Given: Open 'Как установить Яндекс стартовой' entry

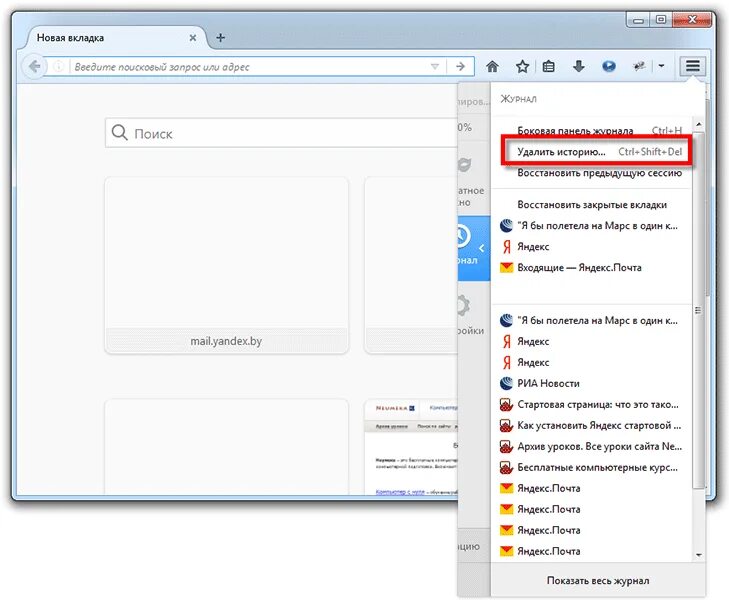Looking at the screenshot, I should (x=590, y=425).
